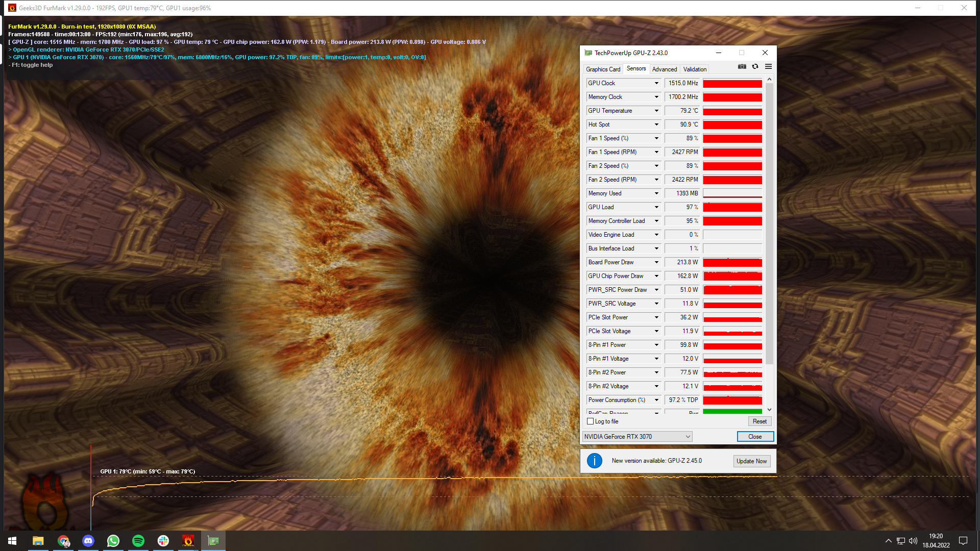Screen dimensions: 980x551
Task: Open Spotify from the taskbar
Action: (138, 541)
